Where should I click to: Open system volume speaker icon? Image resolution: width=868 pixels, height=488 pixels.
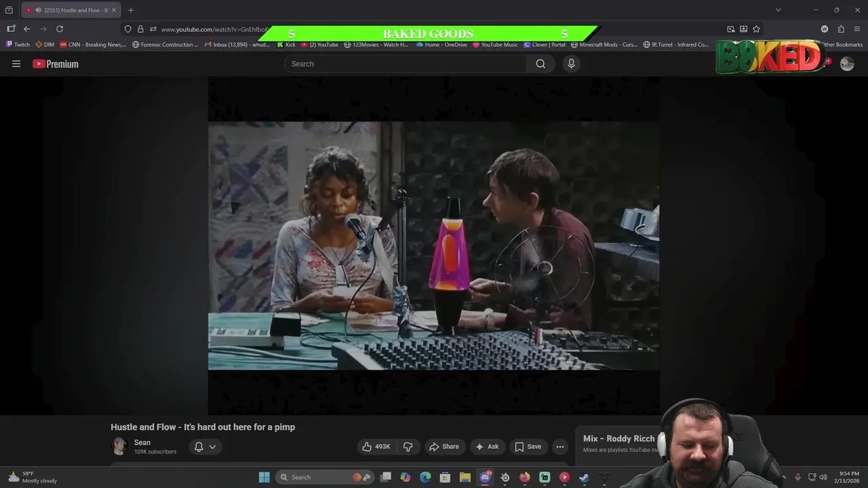coord(823,477)
